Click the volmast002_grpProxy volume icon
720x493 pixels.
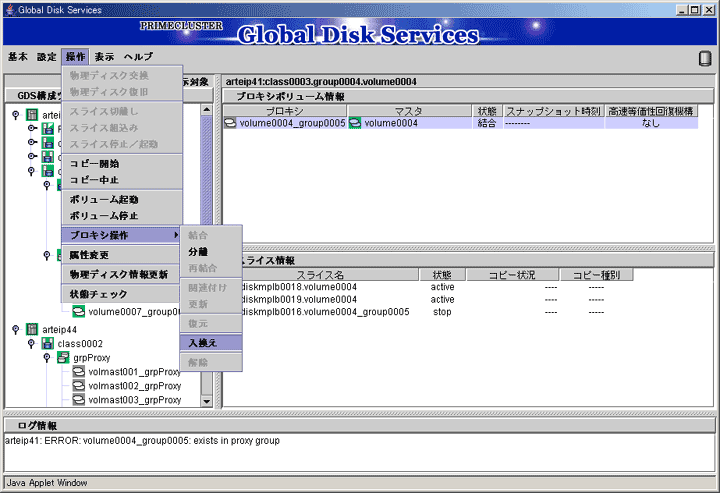point(79,386)
